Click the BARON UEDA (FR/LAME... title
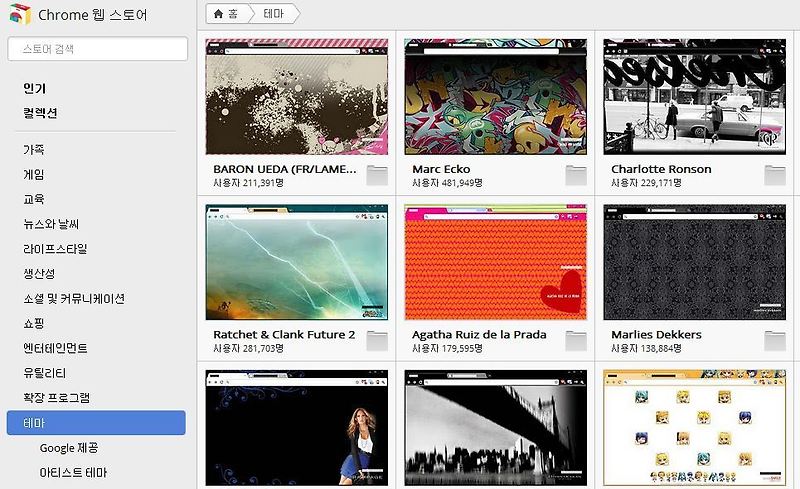800x489 pixels. [285, 169]
